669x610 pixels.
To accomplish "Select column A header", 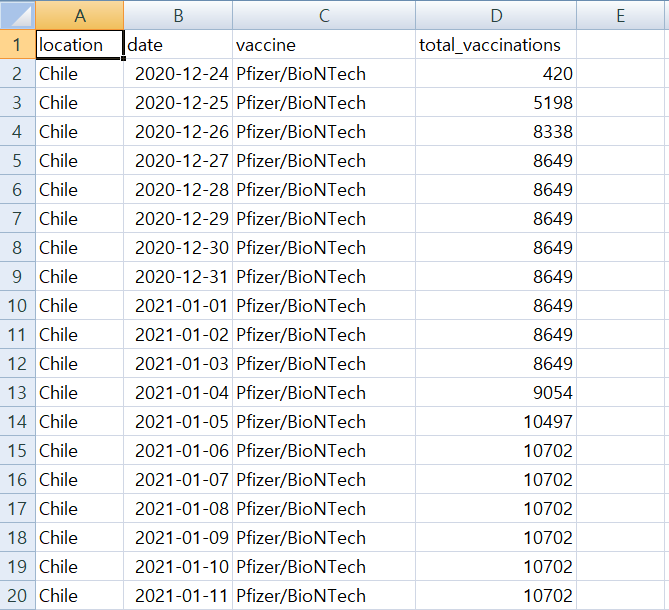I will tap(80, 15).
